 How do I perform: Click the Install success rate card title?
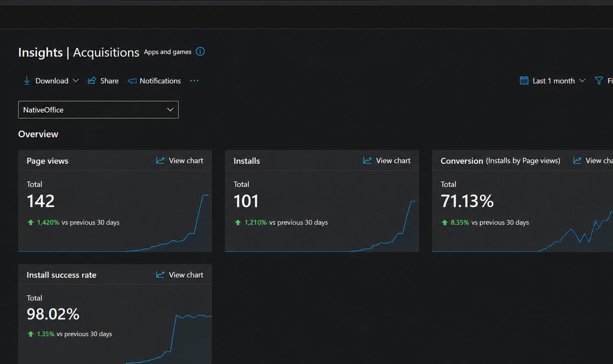[61, 275]
